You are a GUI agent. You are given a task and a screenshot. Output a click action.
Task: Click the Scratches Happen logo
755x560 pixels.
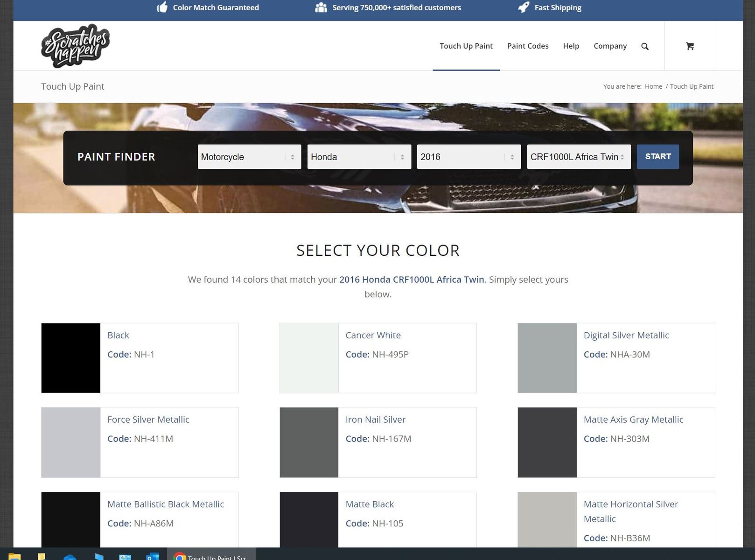[x=75, y=46]
